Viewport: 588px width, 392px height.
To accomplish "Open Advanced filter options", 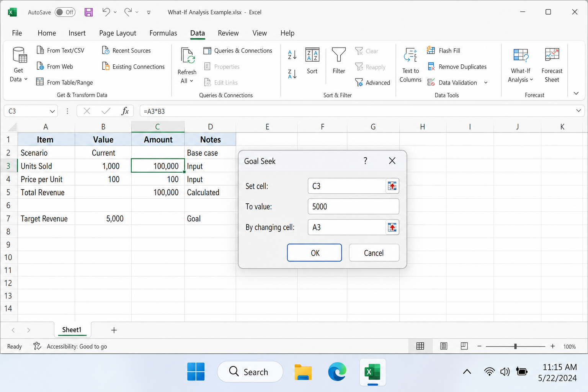I will point(372,83).
